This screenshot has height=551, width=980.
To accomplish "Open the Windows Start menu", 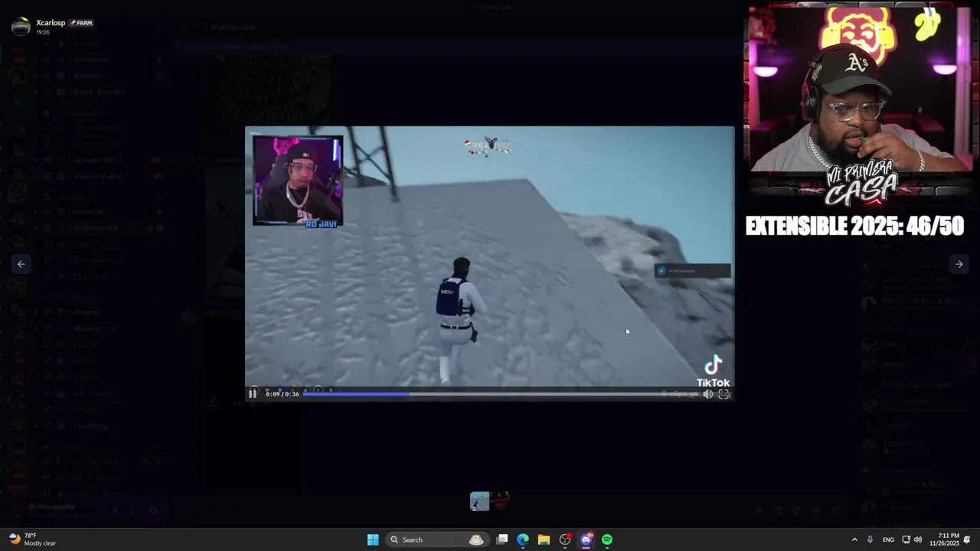I will point(373,540).
